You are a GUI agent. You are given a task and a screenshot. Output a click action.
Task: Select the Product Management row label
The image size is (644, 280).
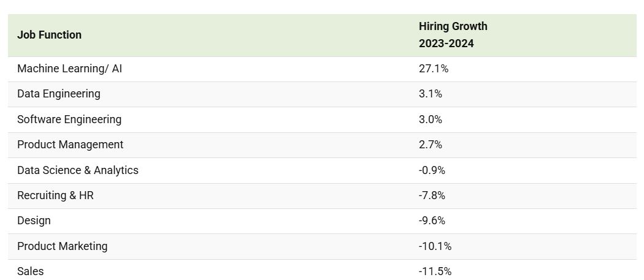point(70,145)
